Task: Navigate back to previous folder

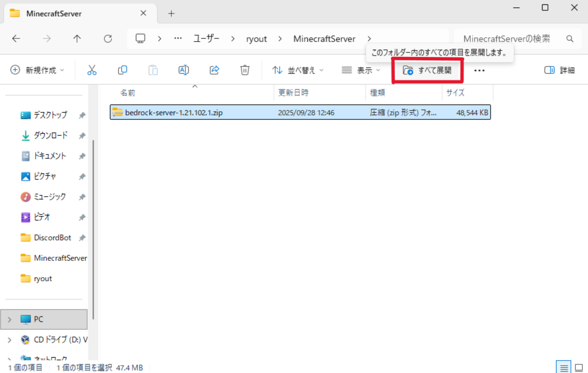Action: click(16, 39)
